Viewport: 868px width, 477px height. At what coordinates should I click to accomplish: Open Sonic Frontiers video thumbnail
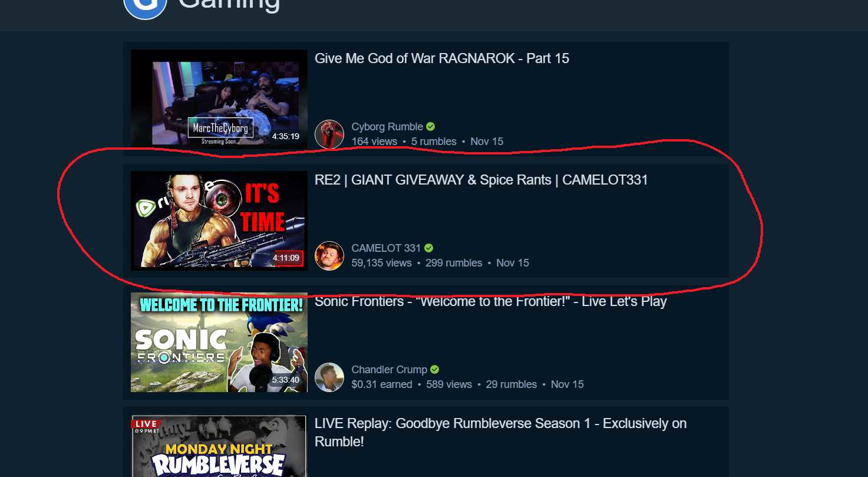(x=219, y=342)
